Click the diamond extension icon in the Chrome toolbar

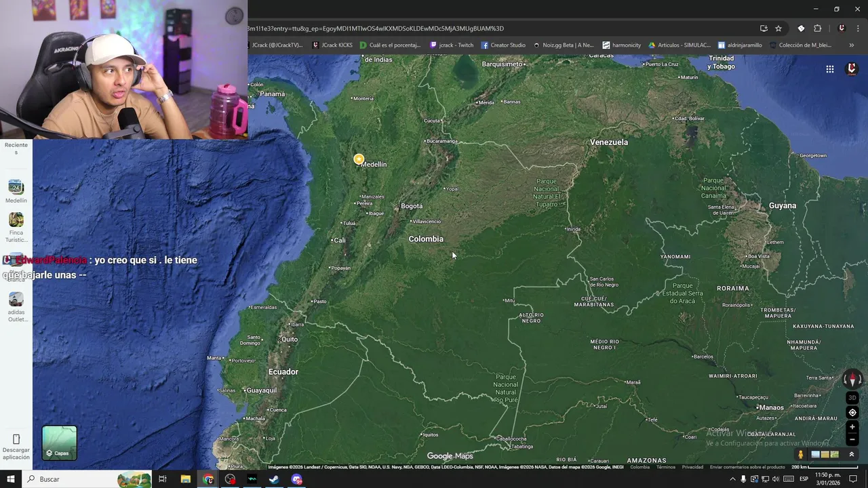click(801, 28)
